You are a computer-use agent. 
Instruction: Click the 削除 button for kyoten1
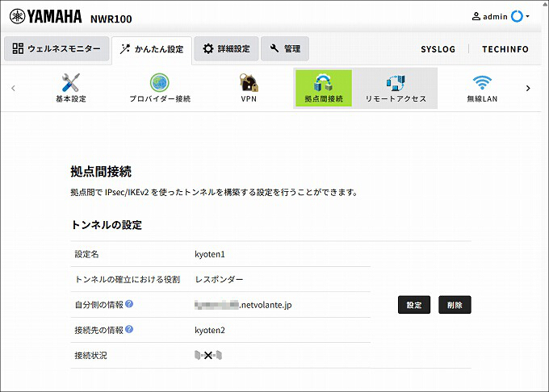pos(455,305)
